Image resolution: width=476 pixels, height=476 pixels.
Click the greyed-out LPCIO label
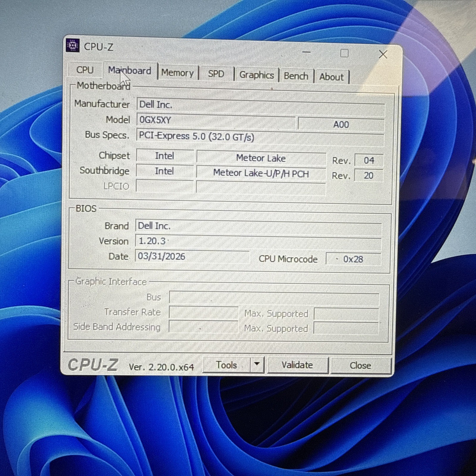coord(116,186)
